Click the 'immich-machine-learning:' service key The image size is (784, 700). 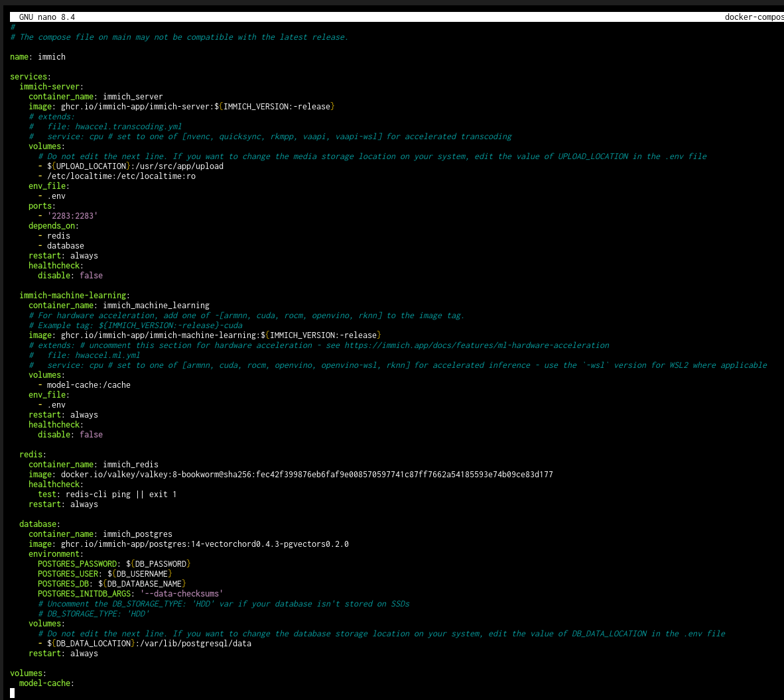74,295
